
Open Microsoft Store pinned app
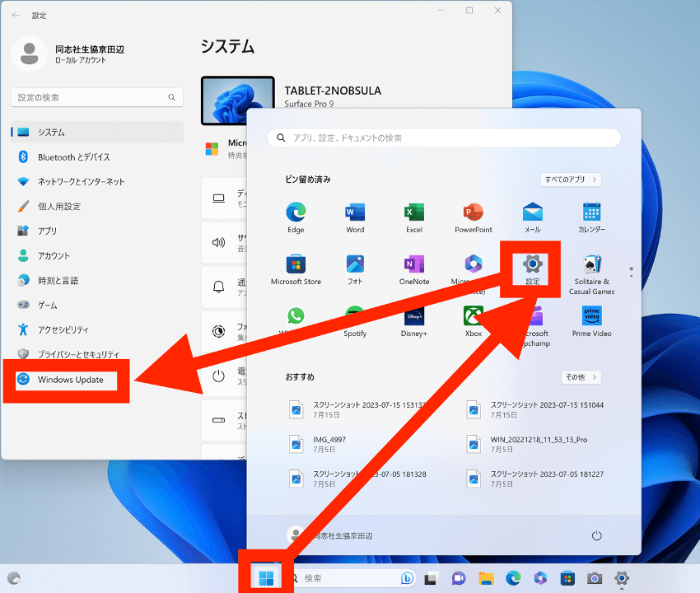pyautogui.click(x=296, y=269)
